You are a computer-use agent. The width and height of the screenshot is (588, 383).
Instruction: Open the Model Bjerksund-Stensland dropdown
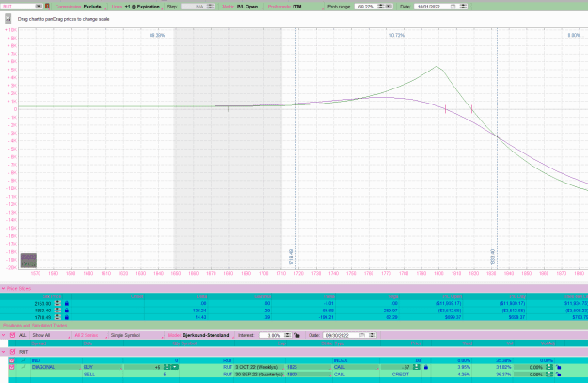[x=200, y=335]
